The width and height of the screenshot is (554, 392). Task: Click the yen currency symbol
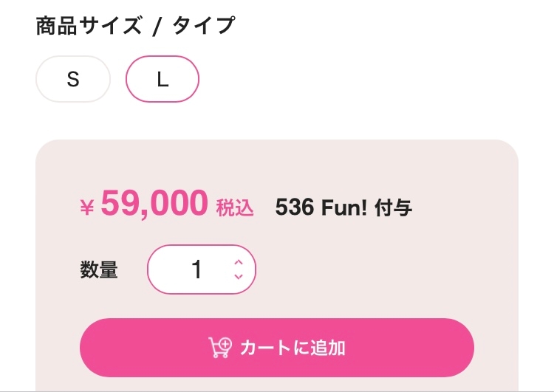click(x=87, y=207)
